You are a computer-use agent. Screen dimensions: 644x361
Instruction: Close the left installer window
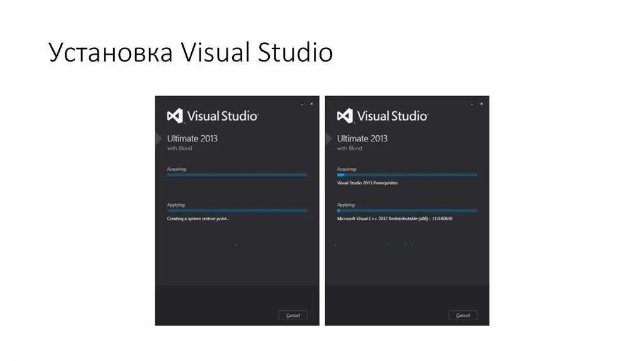[x=311, y=103]
